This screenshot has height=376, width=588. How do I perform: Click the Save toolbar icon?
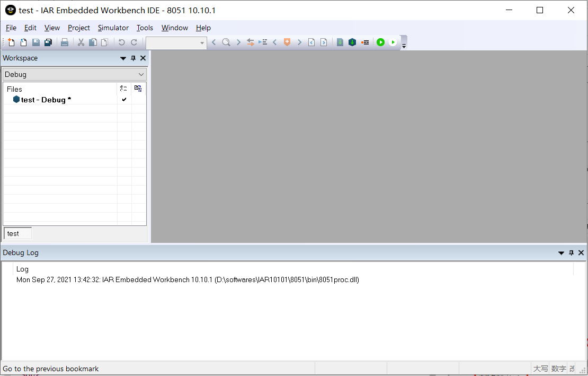point(35,42)
